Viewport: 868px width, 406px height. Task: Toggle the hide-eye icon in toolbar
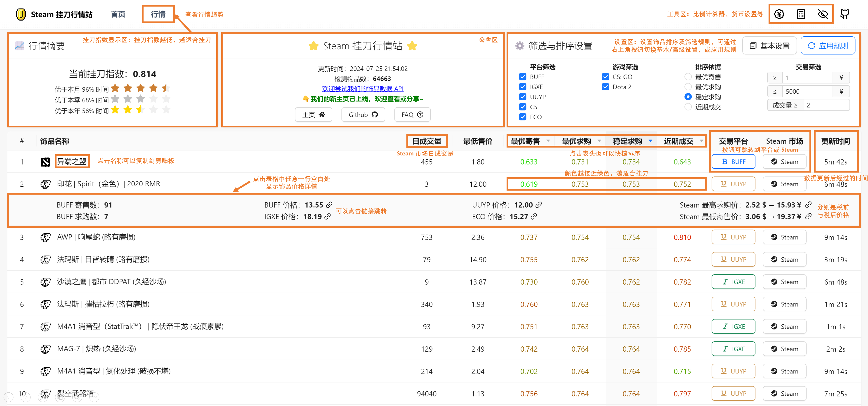[823, 14]
